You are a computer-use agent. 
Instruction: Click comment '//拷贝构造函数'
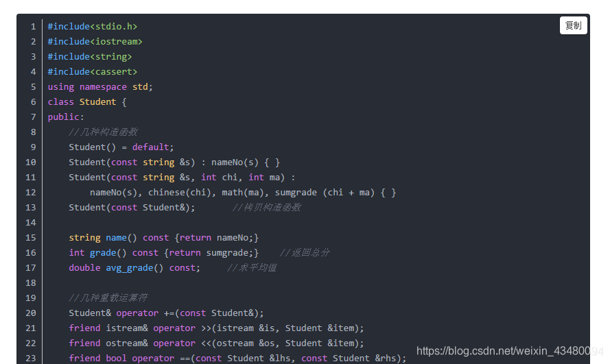pos(266,208)
